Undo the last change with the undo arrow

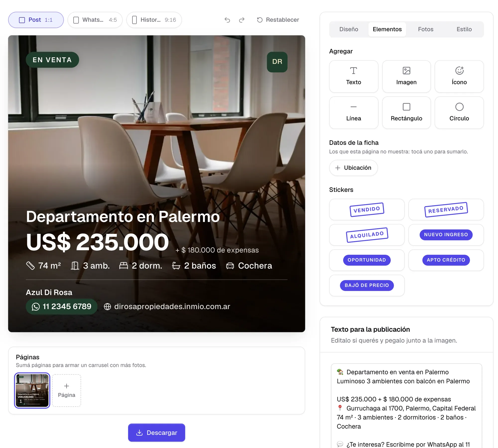227,20
